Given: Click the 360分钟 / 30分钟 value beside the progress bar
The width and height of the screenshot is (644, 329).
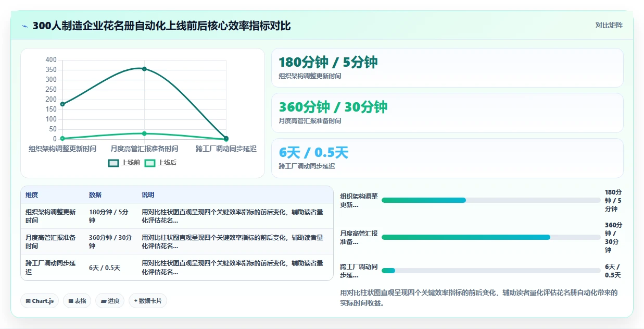Looking at the screenshot, I should point(613,238).
